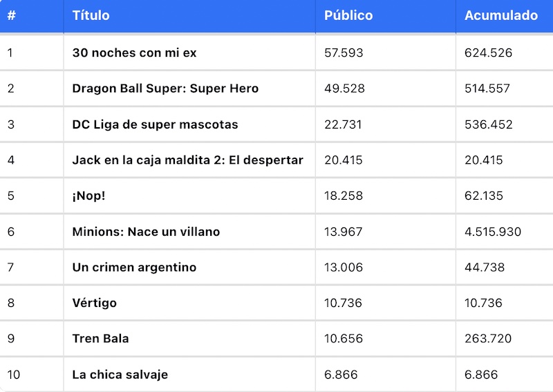The width and height of the screenshot is (553, 392).
Task: Select Minions: Nace un villano title
Action: 146,232
